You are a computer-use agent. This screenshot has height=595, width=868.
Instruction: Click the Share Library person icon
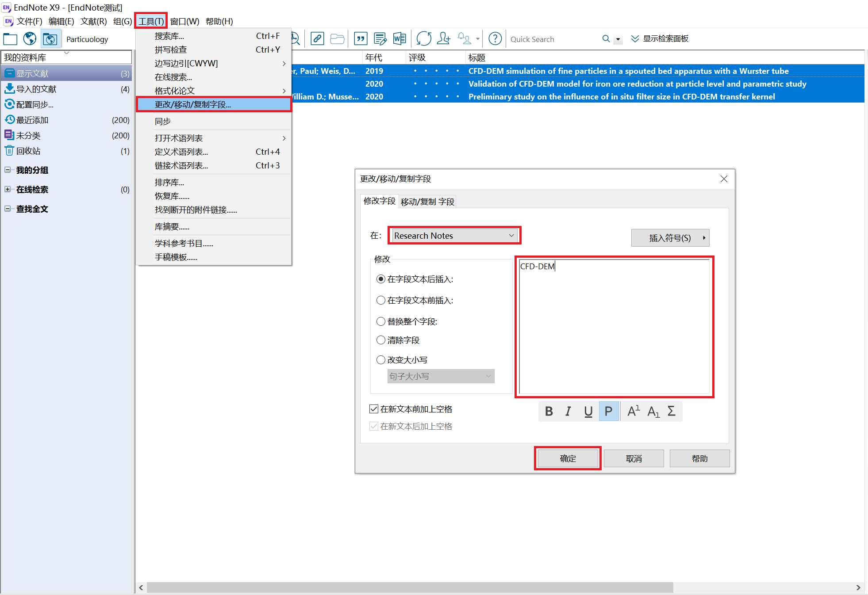click(443, 39)
